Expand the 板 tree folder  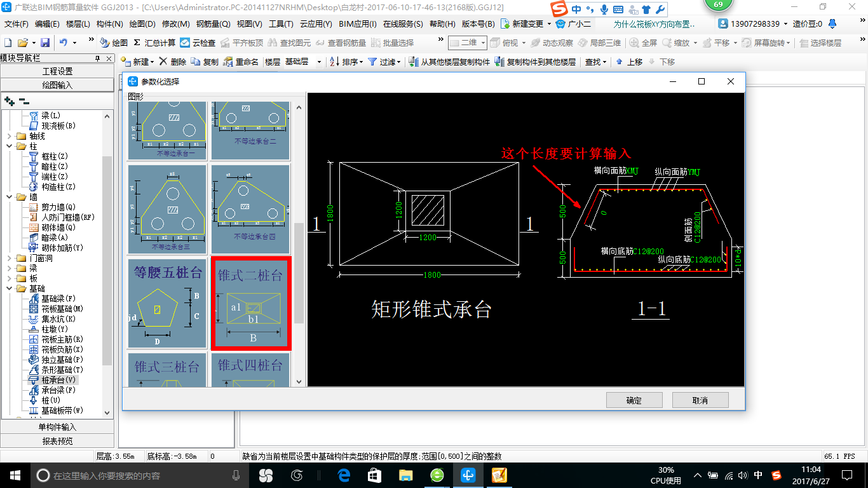(x=9, y=278)
